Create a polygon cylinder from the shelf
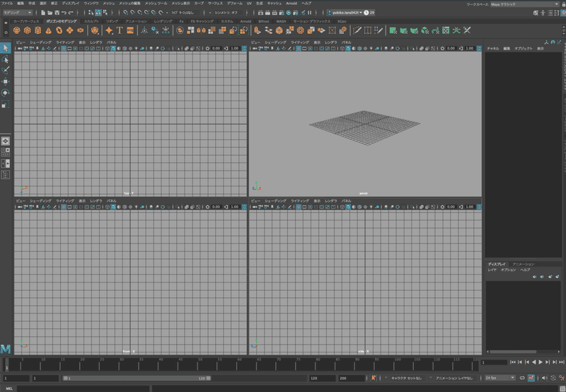The width and height of the screenshot is (566, 392). (x=37, y=30)
